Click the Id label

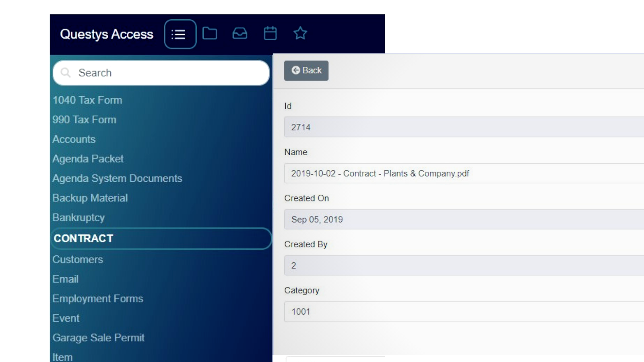[x=288, y=106]
